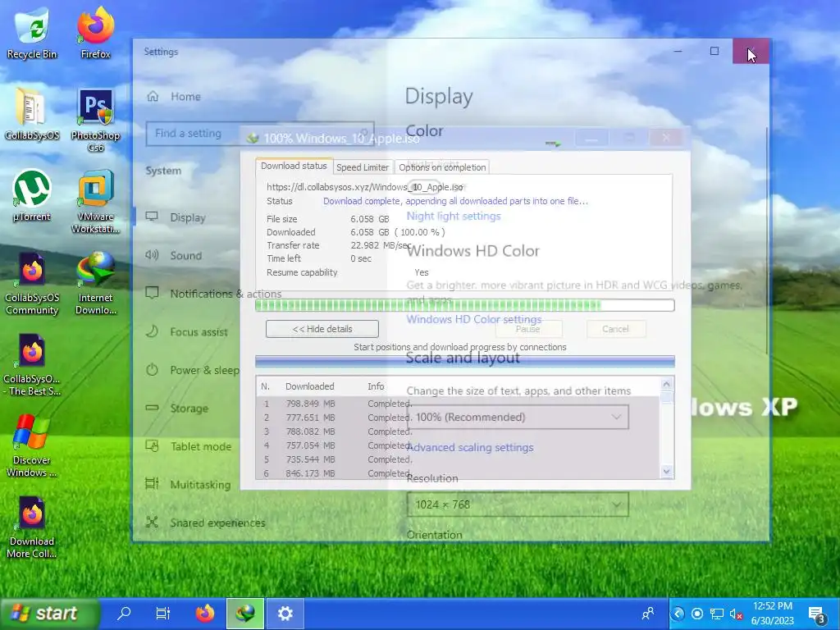Open the People icon in taskbar
The width and height of the screenshot is (840, 630).
[648, 613]
